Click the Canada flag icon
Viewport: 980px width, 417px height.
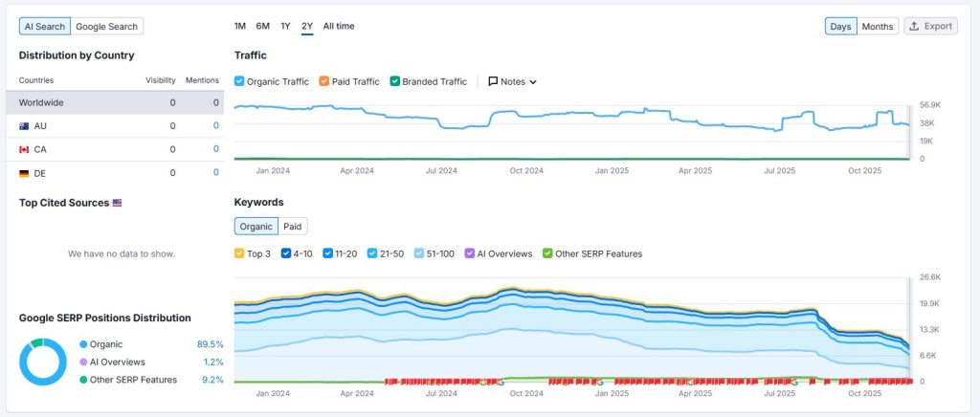24,150
